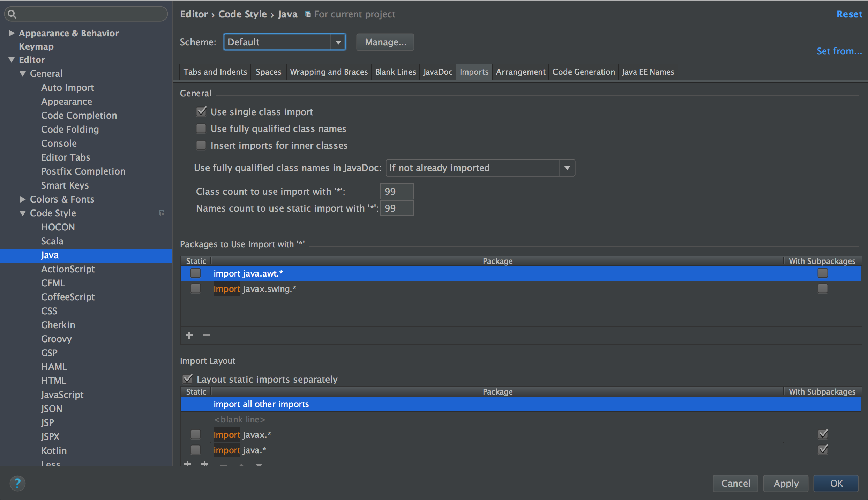
Task: Open the JavaDoc qualified names dropdown
Action: (x=567, y=168)
